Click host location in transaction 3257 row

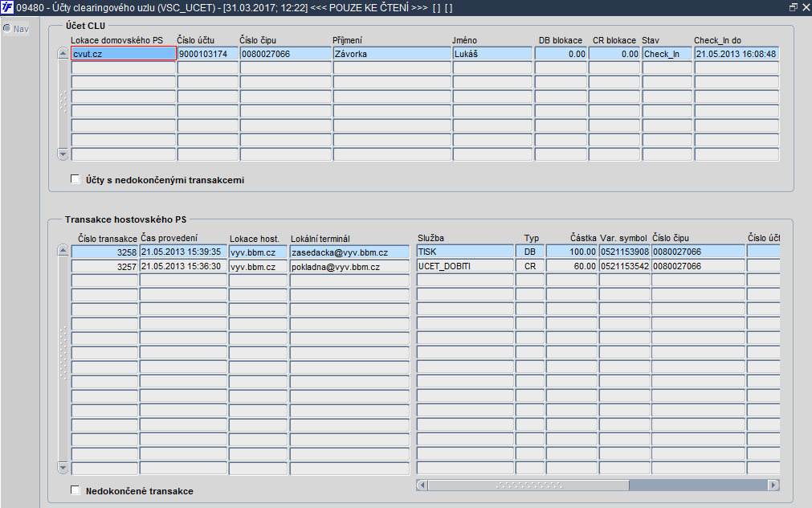coord(258,266)
